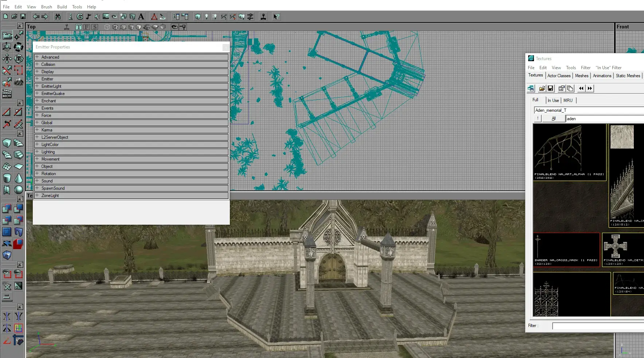Screen dimensions: 644x358
Task: Toggle the eye icon in viewport toolbar
Action: 174,27
